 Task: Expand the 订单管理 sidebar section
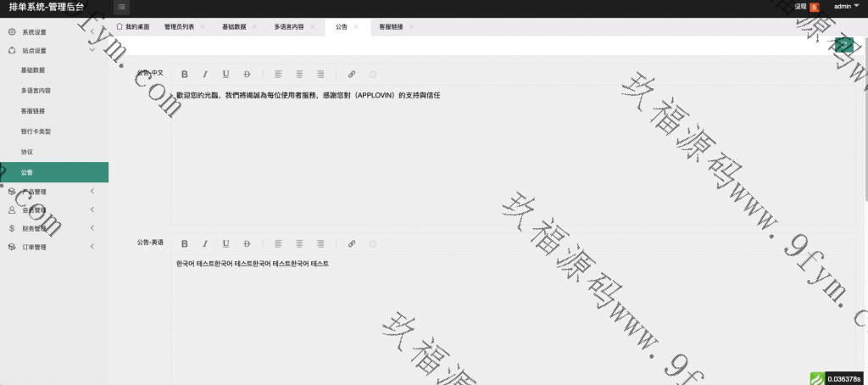[x=36, y=248]
